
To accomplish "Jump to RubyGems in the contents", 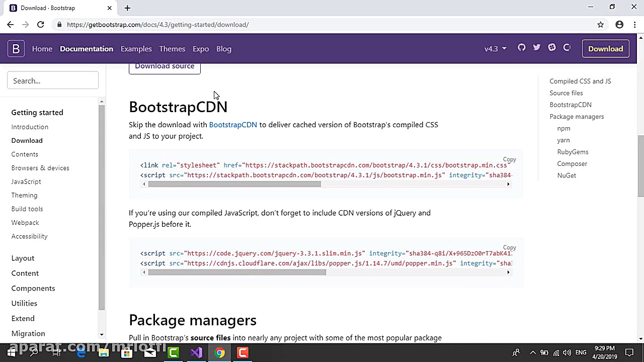I will pyautogui.click(x=573, y=152).
